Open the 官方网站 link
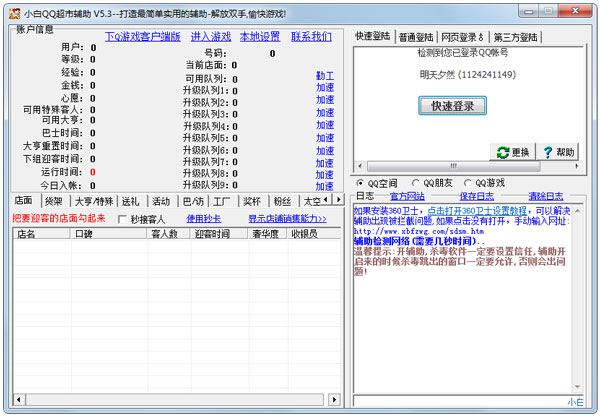This screenshot has height=417, width=600. tap(407, 197)
